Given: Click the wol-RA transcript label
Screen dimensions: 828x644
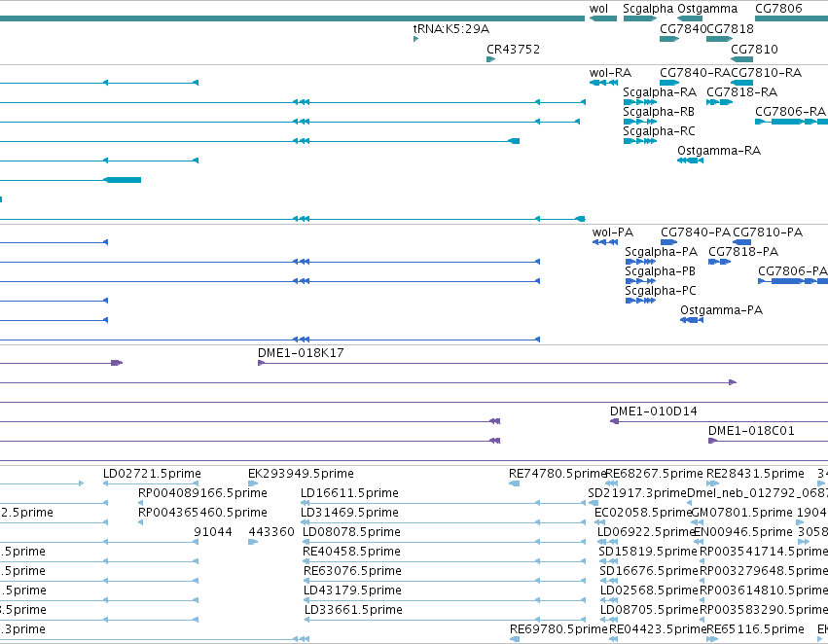Looking at the screenshot, I should [x=610, y=73].
